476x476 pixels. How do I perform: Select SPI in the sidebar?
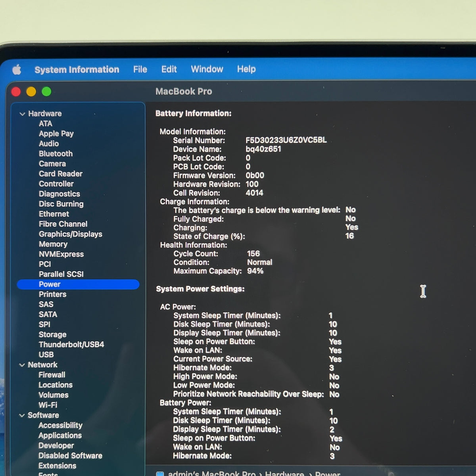[44, 324]
